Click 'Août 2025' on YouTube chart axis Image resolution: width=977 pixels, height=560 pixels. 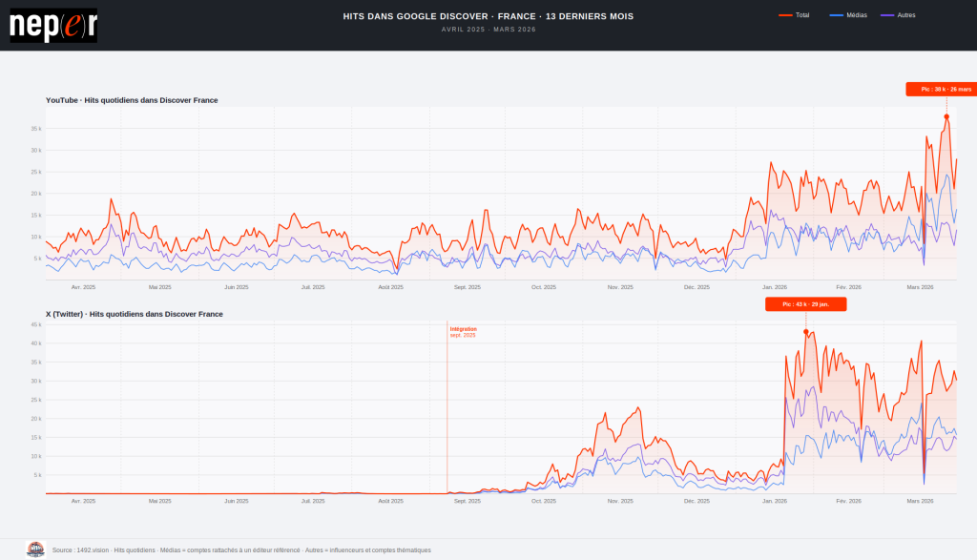click(390, 287)
